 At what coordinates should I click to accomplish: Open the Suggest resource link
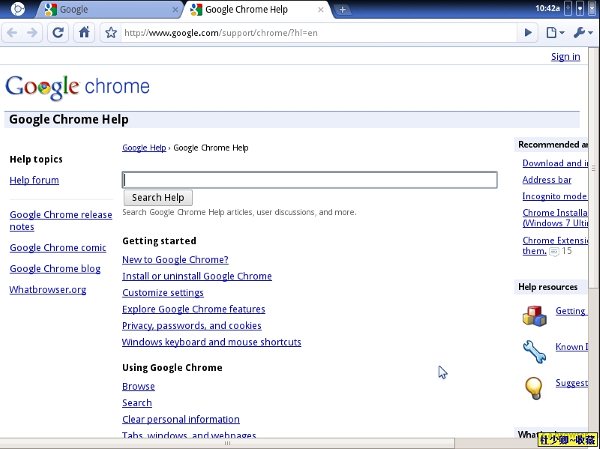click(572, 383)
